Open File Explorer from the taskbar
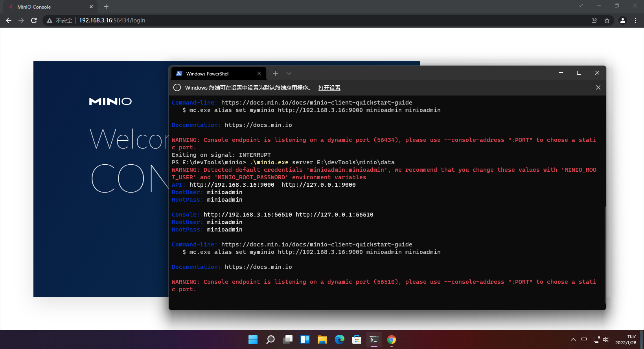The image size is (644, 349). point(322,340)
